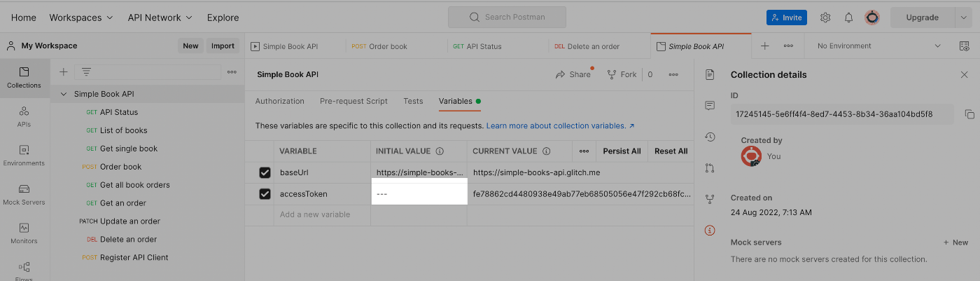
Task: Switch to Authorization tab
Action: tap(280, 101)
